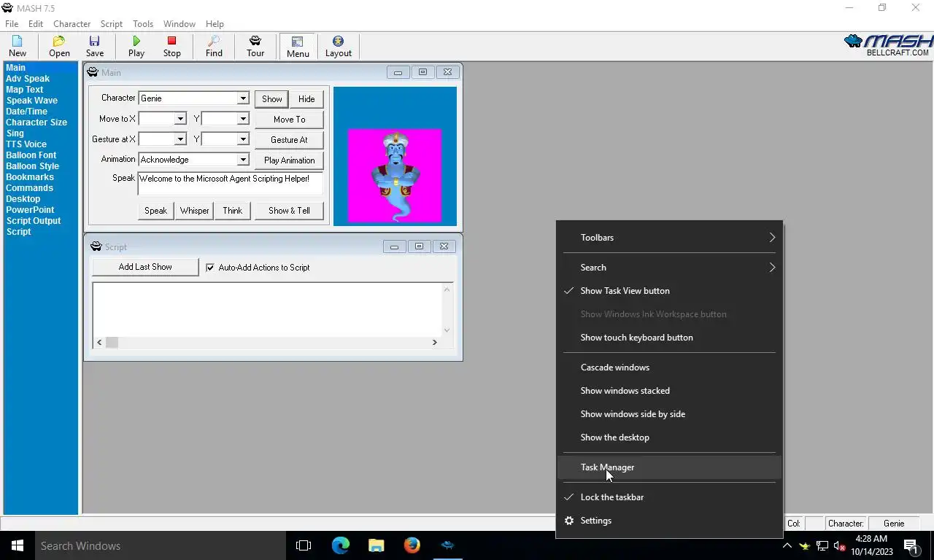The width and height of the screenshot is (934, 560).
Task: Expand the Gesture at Y dropdown
Action: [x=243, y=139]
